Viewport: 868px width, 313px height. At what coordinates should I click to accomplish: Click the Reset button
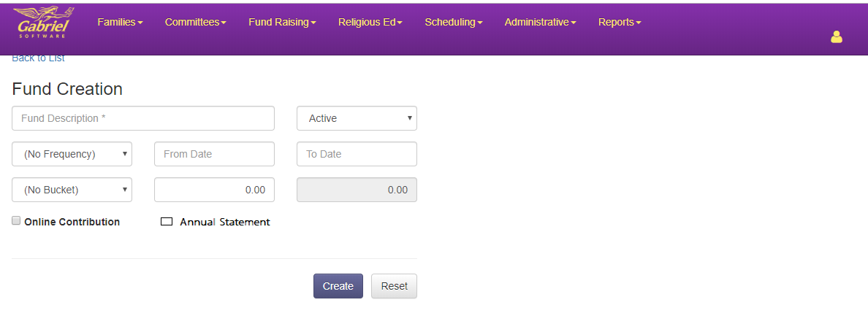[x=394, y=286]
